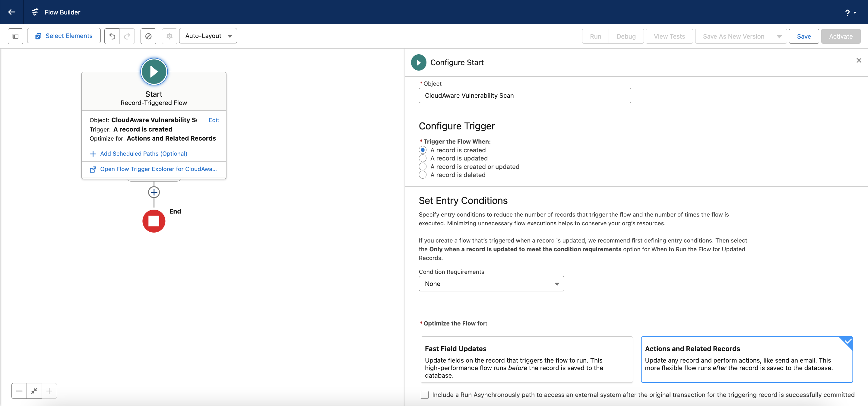Click the CloudAware Vulnerability Scan object field
Screen dimensions: 868x406
tap(525, 95)
